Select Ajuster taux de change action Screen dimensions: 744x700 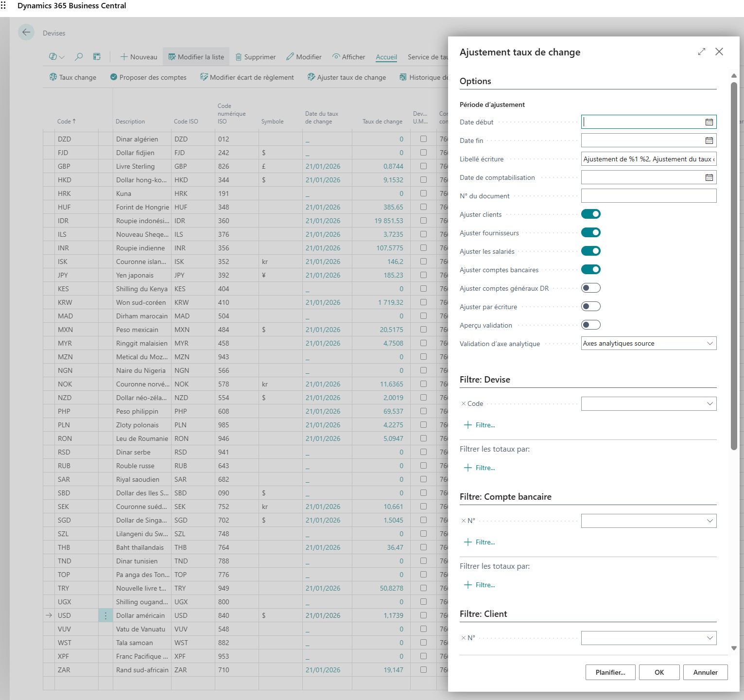(346, 77)
